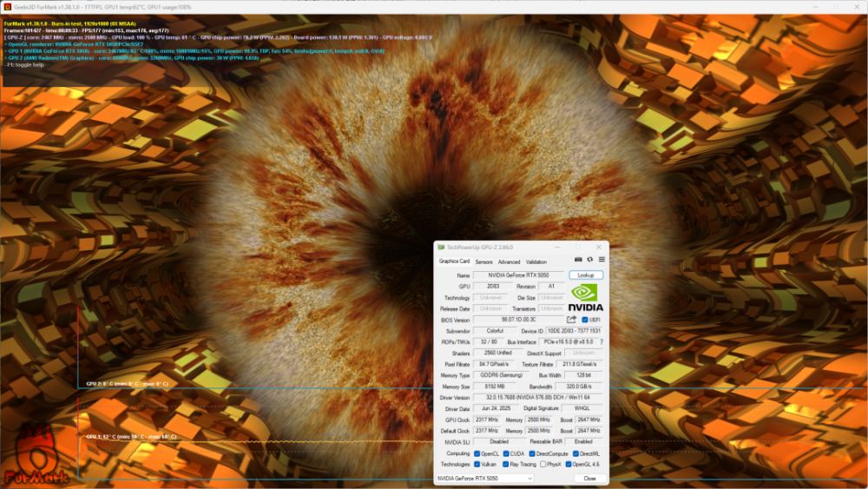Click the Bus Width 128 bit value

click(583, 375)
